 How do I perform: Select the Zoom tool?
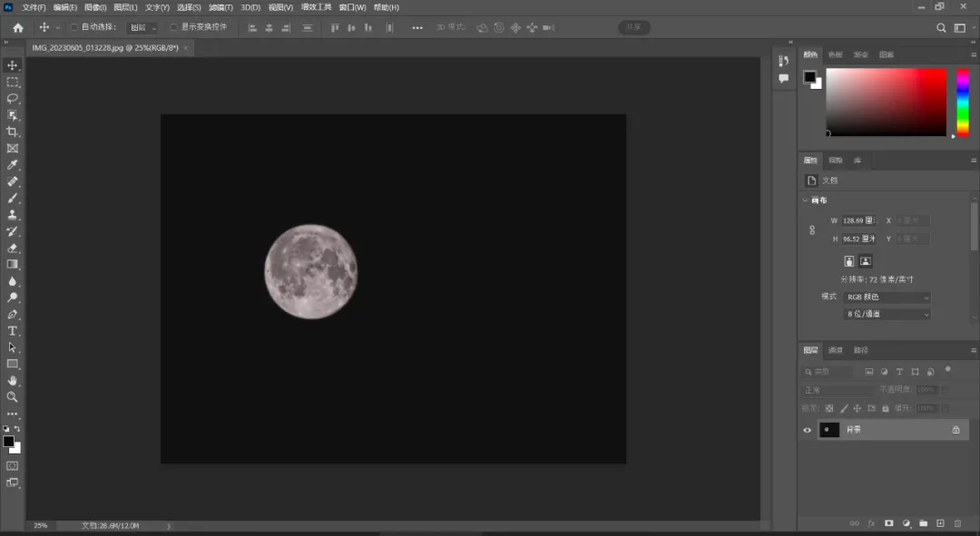(x=13, y=396)
